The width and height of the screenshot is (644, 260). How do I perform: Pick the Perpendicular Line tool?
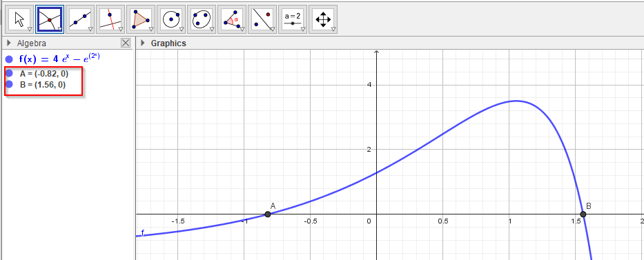(110, 19)
